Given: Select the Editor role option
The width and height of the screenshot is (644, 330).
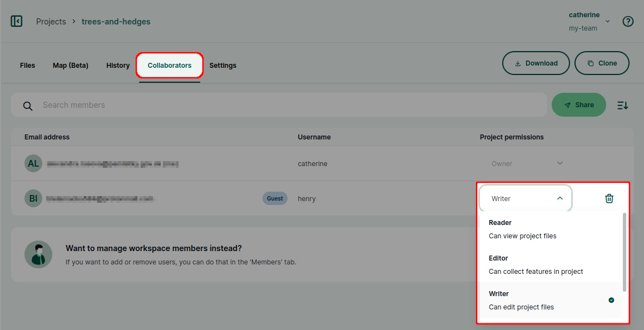Looking at the screenshot, I should (x=551, y=265).
